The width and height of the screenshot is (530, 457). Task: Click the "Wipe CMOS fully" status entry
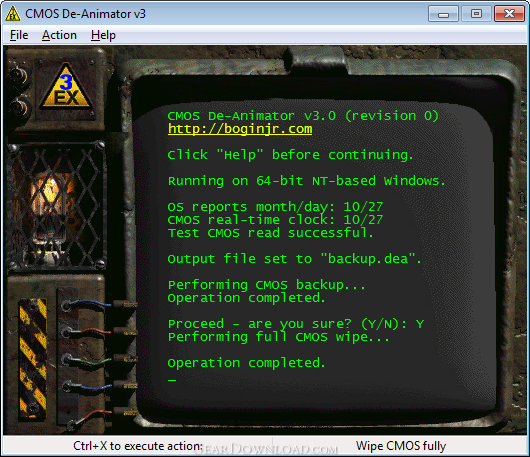tap(401, 446)
